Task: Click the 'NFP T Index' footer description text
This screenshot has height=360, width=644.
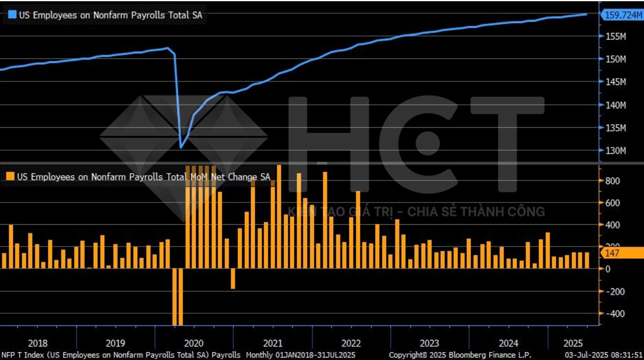Action: point(121,355)
